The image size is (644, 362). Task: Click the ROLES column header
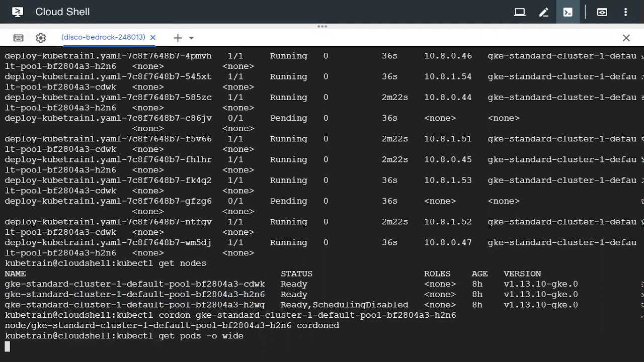point(437,274)
